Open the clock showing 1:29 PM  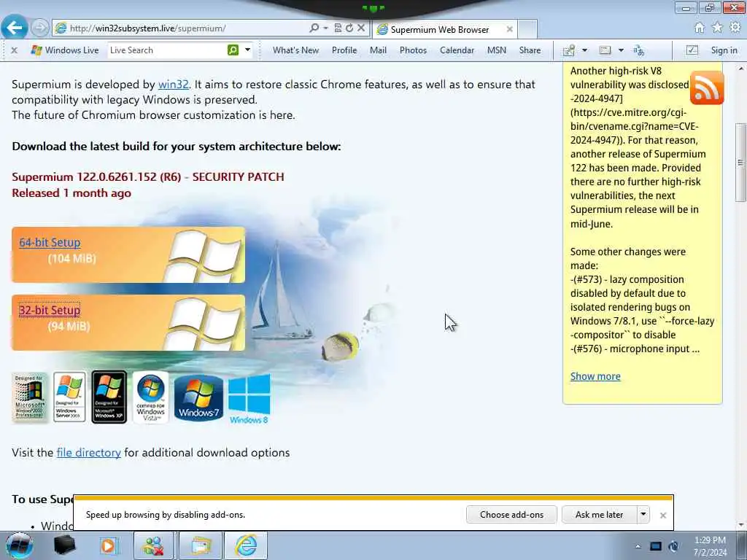pyautogui.click(x=710, y=546)
